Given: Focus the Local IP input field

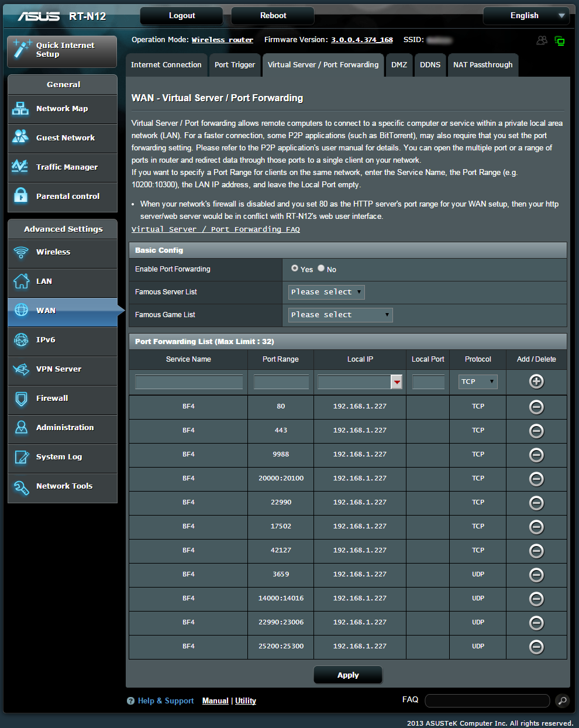Looking at the screenshot, I should click(354, 382).
